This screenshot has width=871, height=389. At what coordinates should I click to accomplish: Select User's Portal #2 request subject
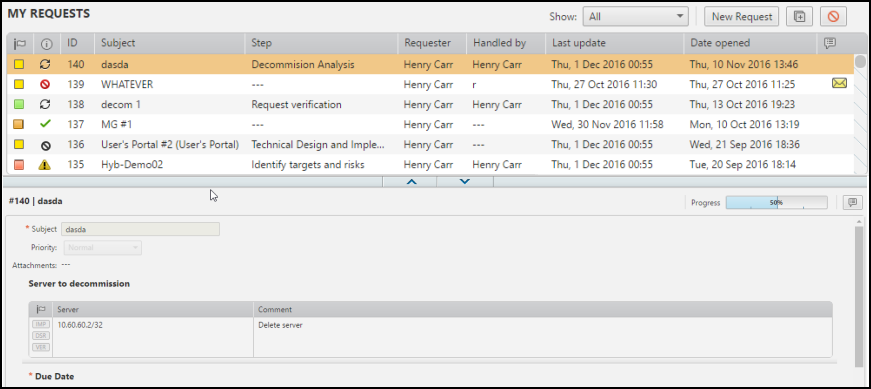pos(170,144)
